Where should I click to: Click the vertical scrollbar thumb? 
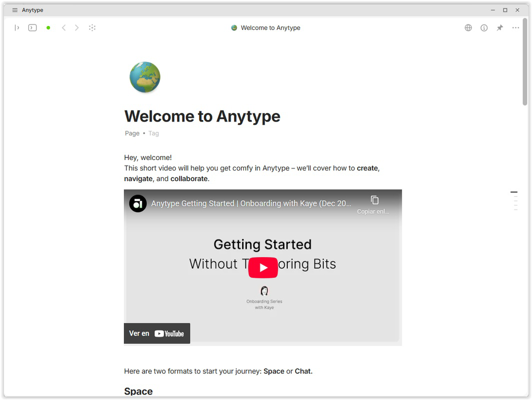coord(525,63)
